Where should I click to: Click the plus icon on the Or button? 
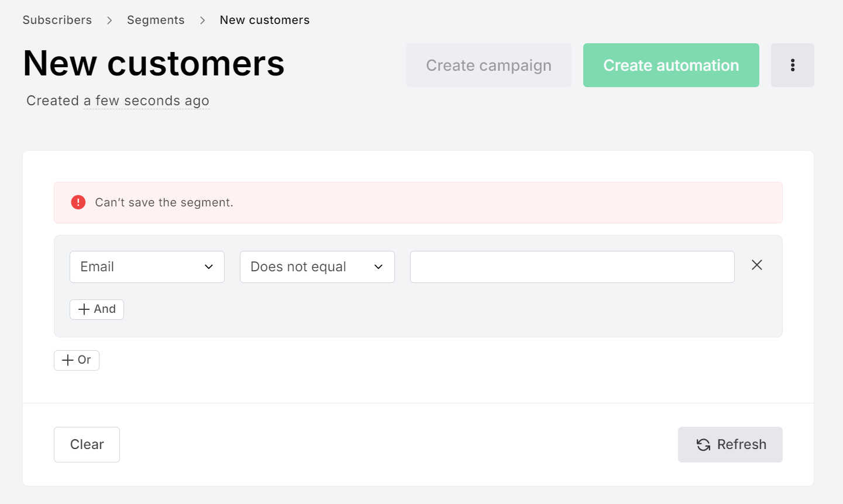click(68, 360)
